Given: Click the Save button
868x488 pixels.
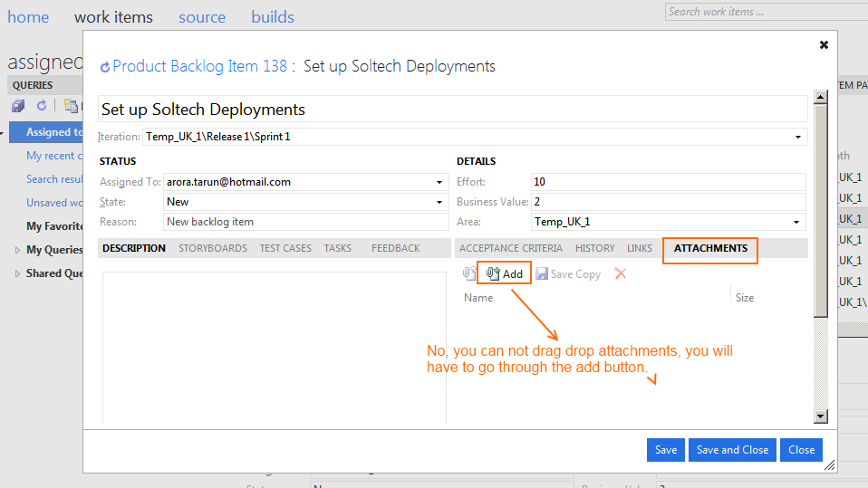Looking at the screenshot, I should [x=665, y=450].
